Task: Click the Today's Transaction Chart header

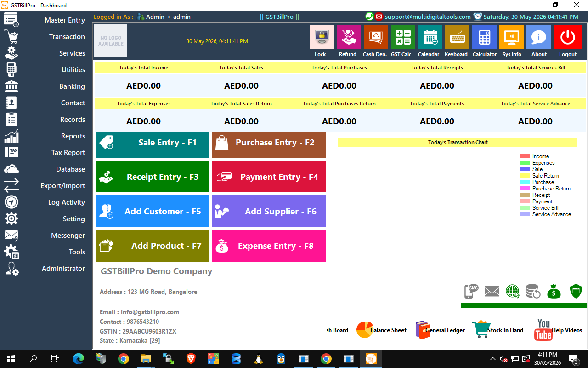Action: pyautogui.click(x=458, y=142)
